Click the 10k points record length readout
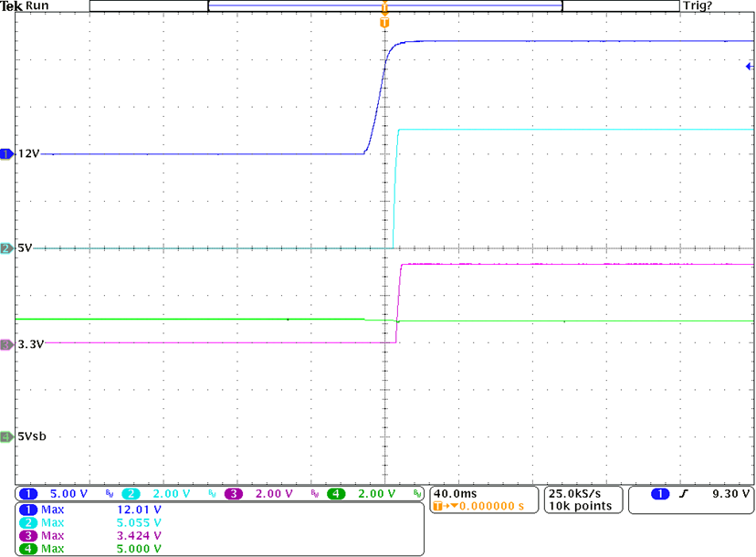 (x=581, y=507)
